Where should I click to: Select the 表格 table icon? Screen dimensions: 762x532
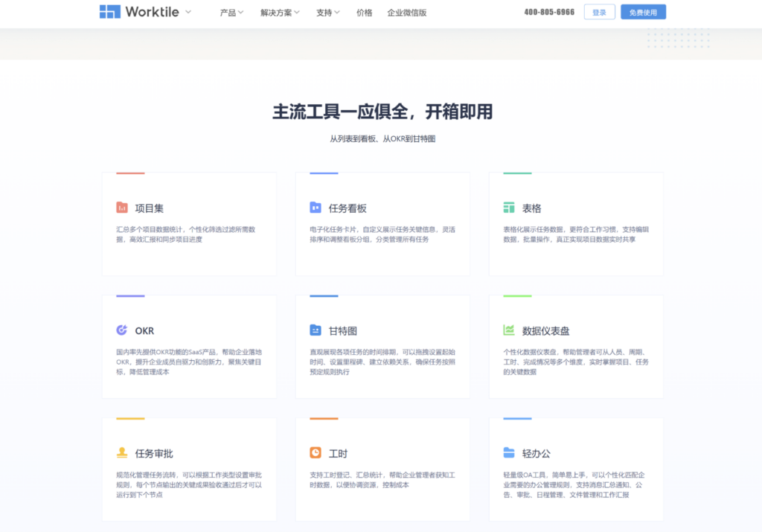(509, 208)
